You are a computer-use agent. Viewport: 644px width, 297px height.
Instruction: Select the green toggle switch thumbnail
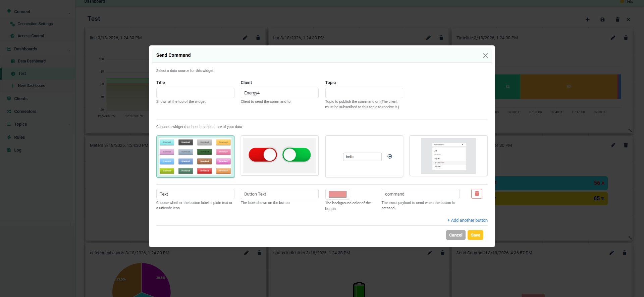click(x=297, y=155)
